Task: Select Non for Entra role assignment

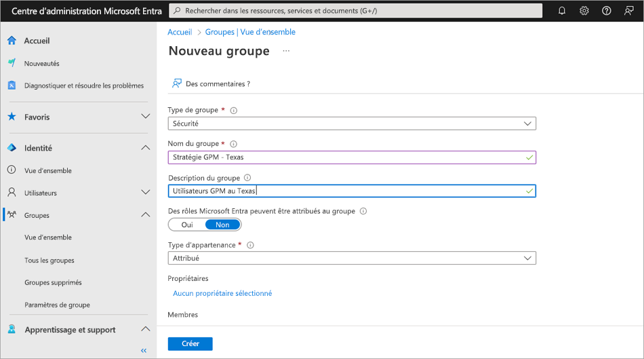Action: click(222, 225)
